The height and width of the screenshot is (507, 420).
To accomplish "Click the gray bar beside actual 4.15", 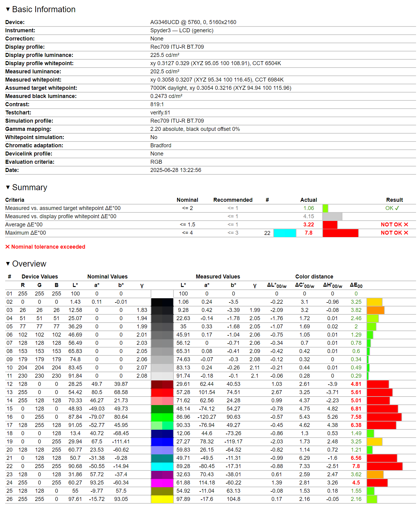I will click(332, 216).
